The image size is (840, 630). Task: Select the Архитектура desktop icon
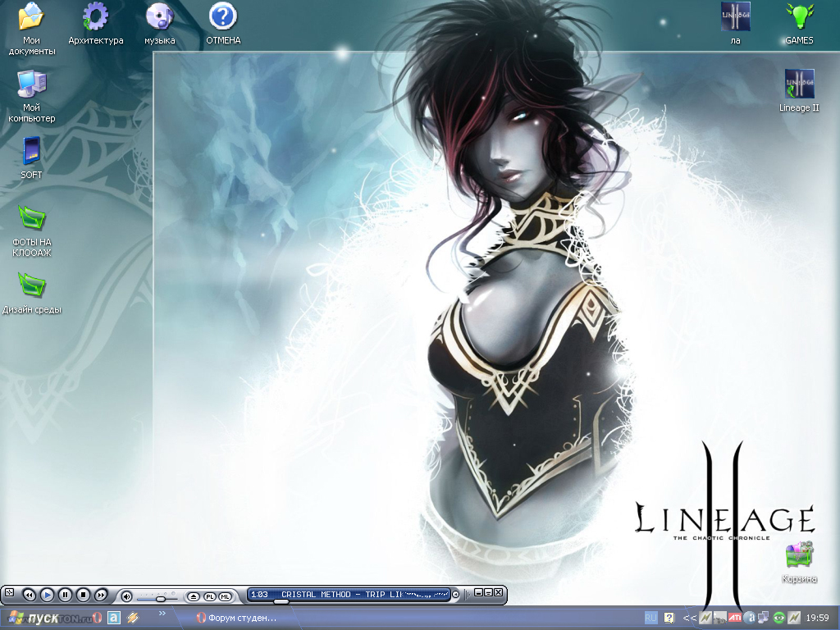(x=95, y=24)
